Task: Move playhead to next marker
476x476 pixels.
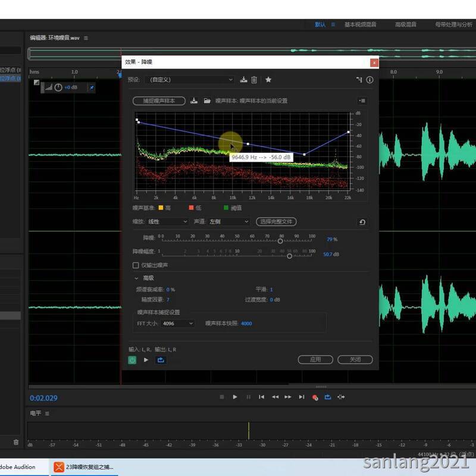Action: pos(302,397)
